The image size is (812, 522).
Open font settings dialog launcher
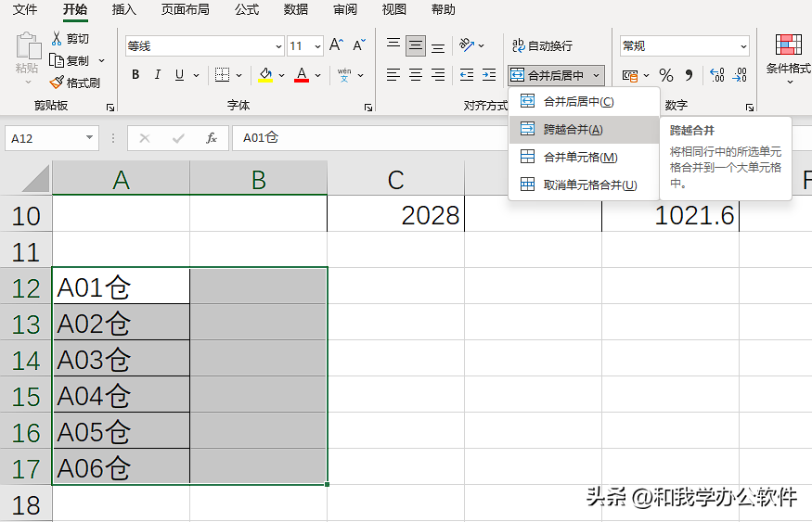[x=368, y=108]
